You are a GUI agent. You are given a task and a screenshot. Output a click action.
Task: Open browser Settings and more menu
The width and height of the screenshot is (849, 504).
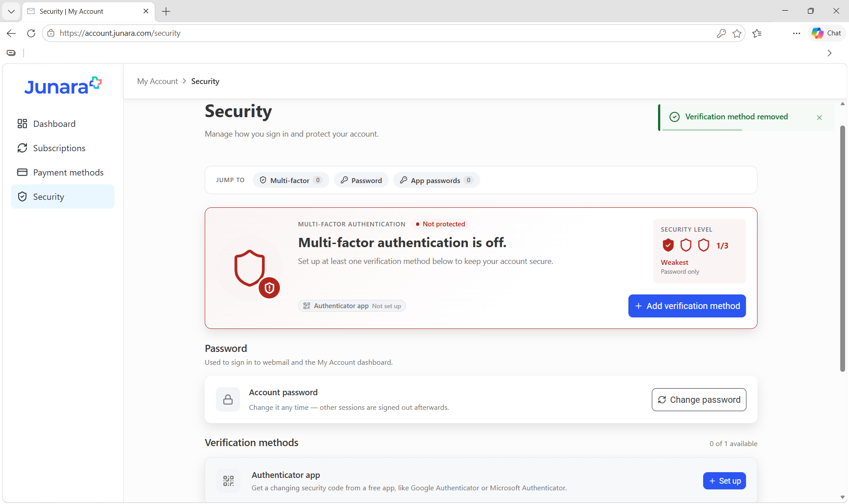click(796, 33)
